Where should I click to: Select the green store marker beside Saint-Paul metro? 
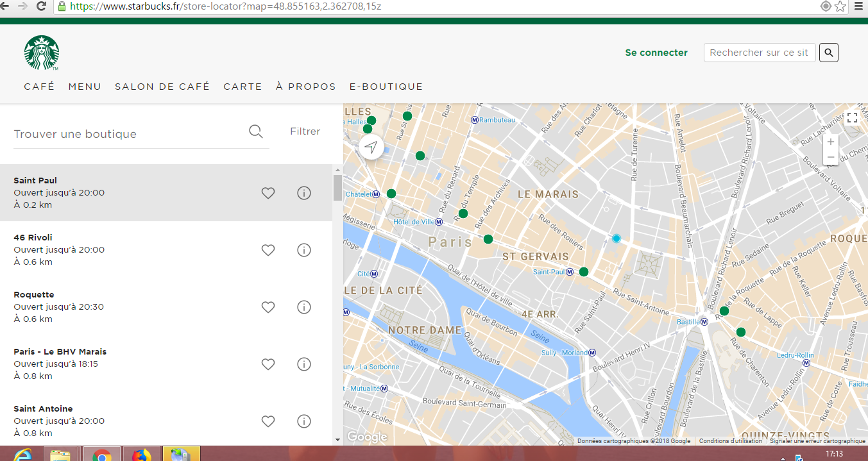(x=584, y=272)
